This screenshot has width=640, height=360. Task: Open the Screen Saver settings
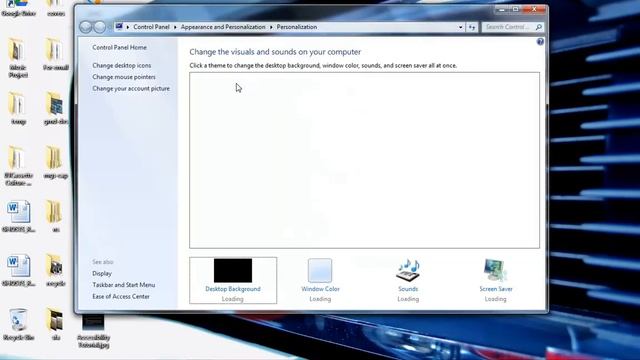[x=496, y=280]
